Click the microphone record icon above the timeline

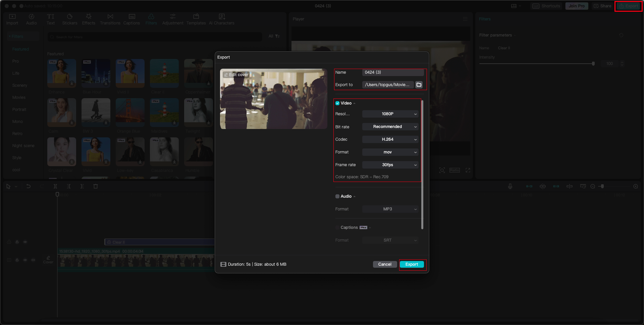click(510, 186)
